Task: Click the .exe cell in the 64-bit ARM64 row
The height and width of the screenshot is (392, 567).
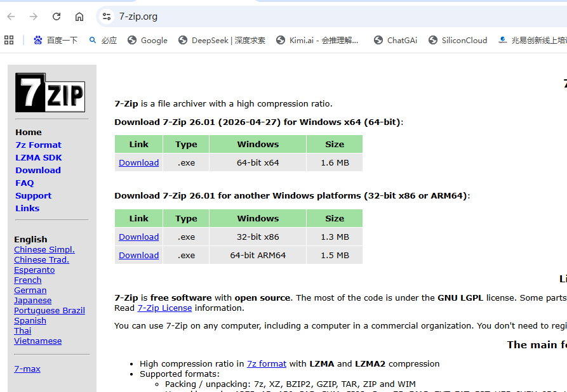Action: [186, 255]
